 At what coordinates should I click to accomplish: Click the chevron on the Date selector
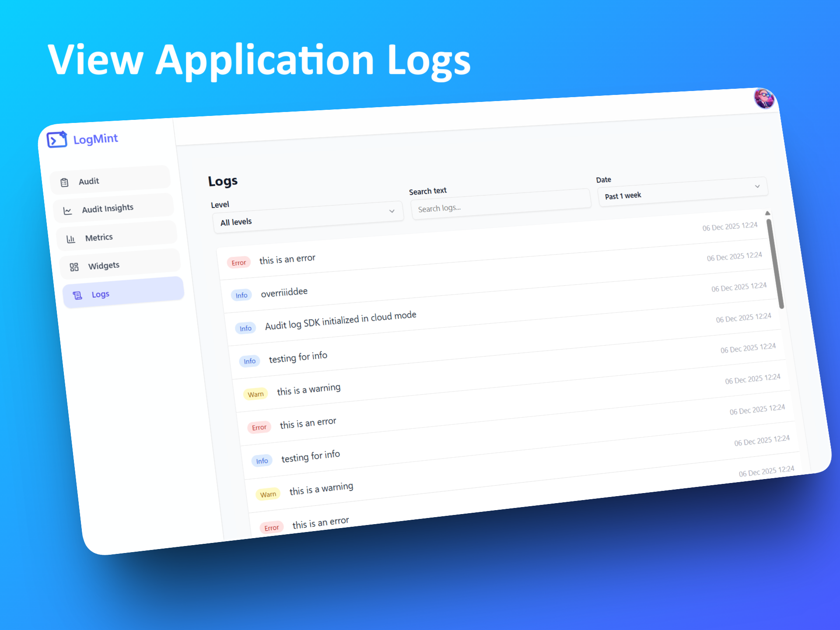(x=758, y=186)
